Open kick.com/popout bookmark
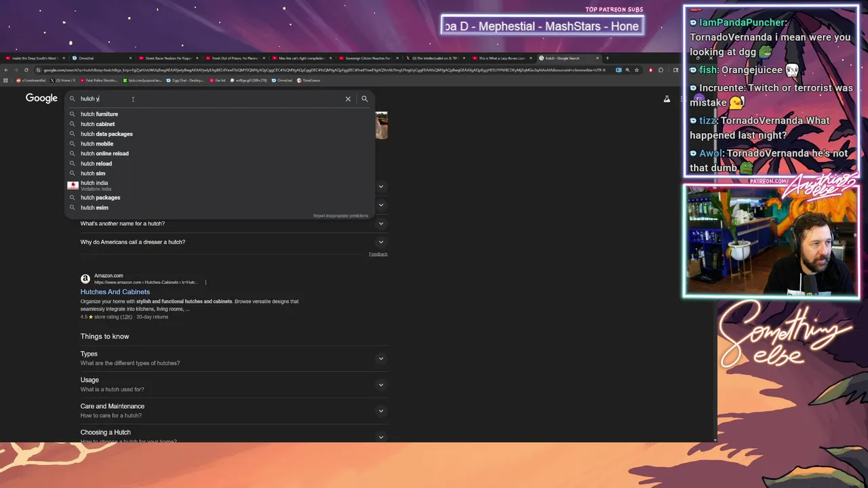868x488 pixels. (x=142, y=81)
